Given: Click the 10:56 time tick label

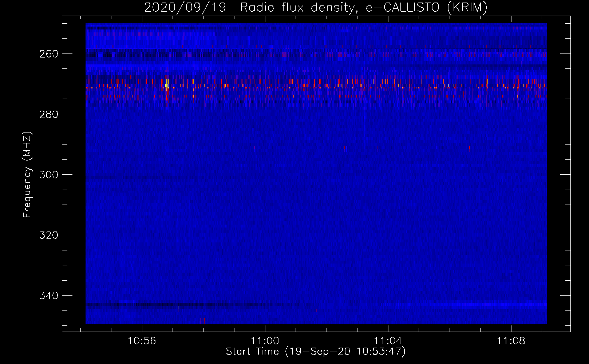Looking at the screenshot, I should (x=142, y=341).
